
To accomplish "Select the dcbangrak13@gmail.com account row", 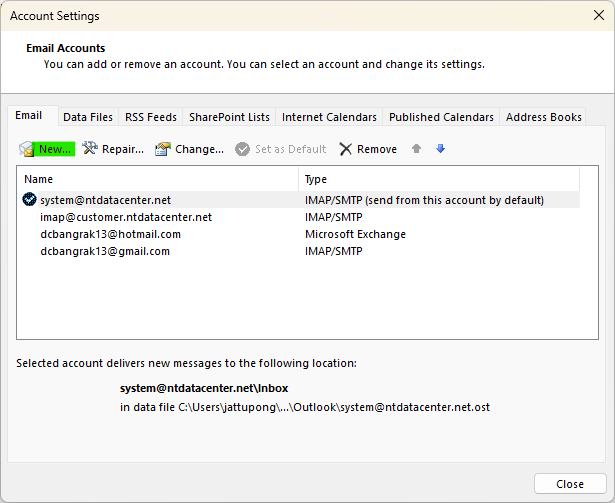I will point(105,251).
